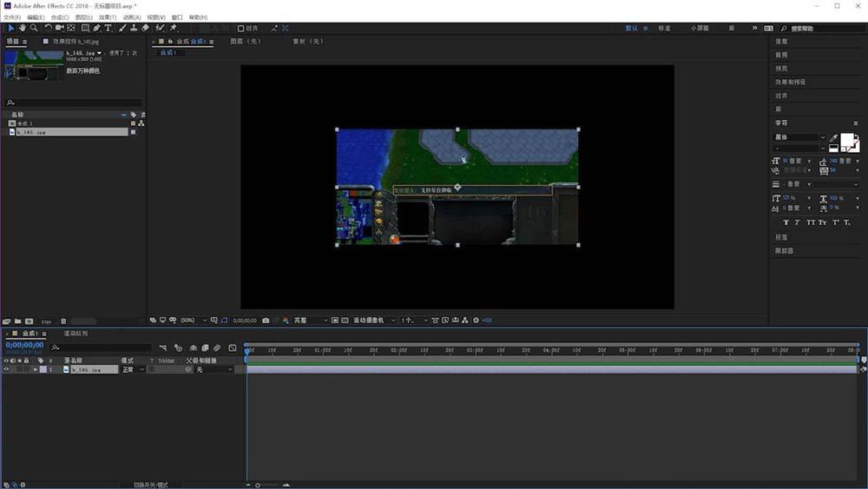Switch to the 标准 workspace
The image size is (868, 489).
pyautogui.click(x=664, y=28)
